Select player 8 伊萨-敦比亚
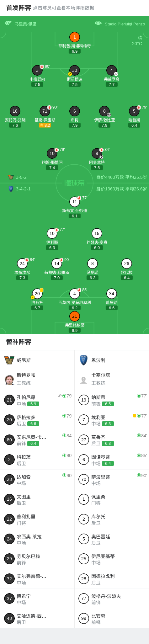The image size is (149, 644). [104, 111]
